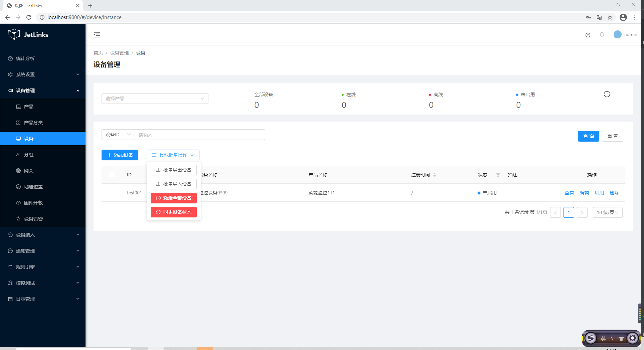Click the status column filter icon

[498, 175]
